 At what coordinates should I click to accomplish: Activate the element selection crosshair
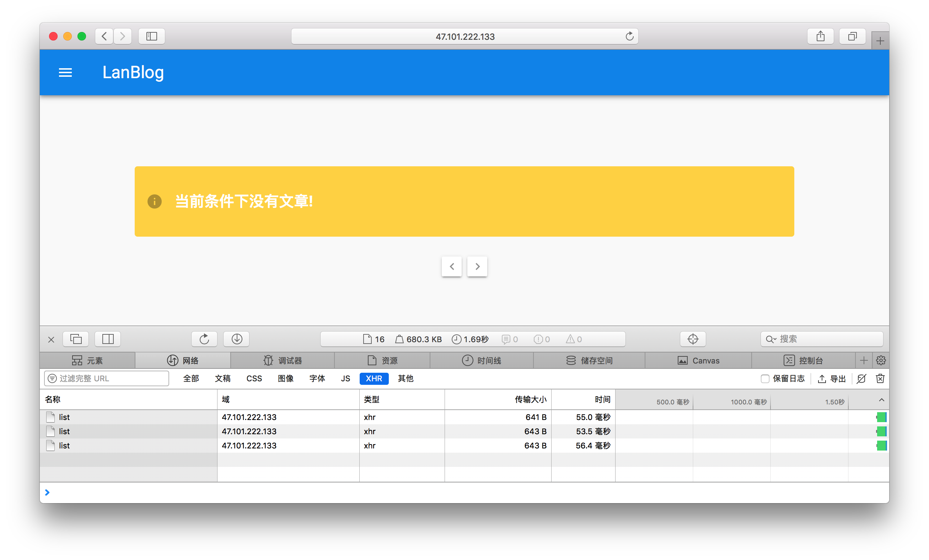pyautogui.click(x=693, y=339)
